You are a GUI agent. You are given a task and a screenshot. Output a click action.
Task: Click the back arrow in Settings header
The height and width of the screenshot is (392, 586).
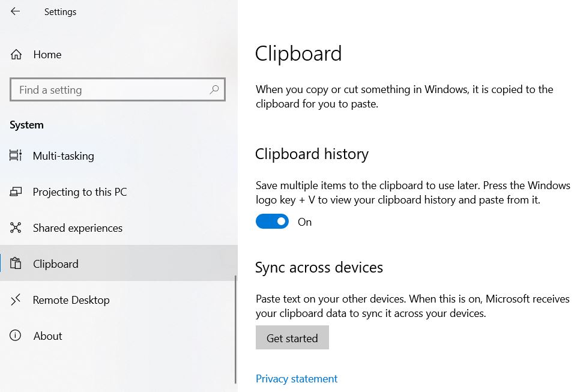coord(16,11)
